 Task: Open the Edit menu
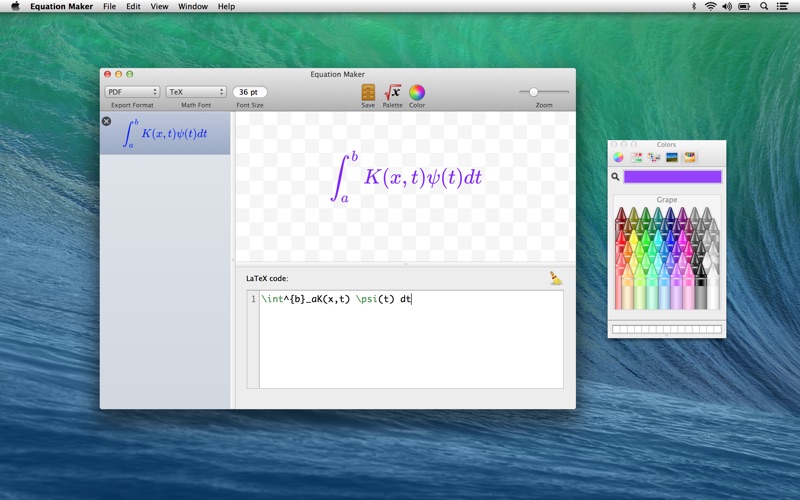[133, 6]
